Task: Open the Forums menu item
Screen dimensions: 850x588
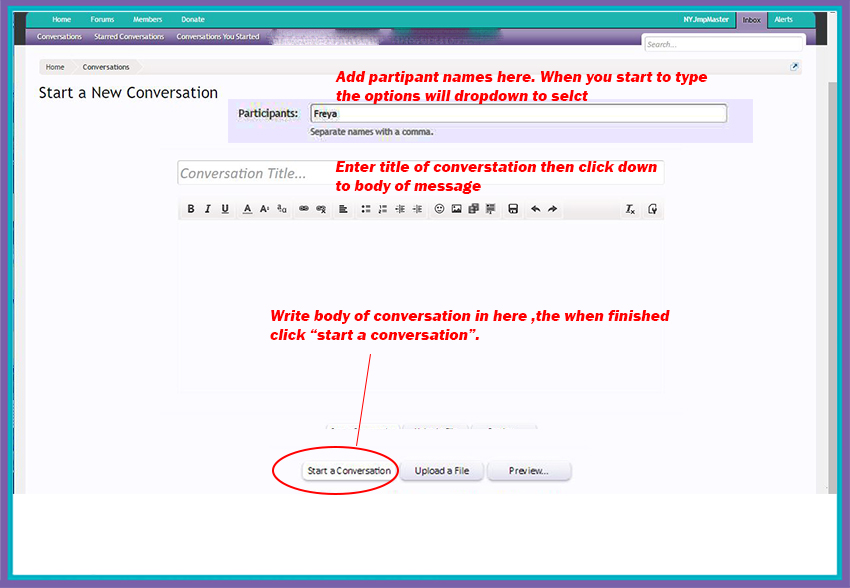Action: (102, 19)
